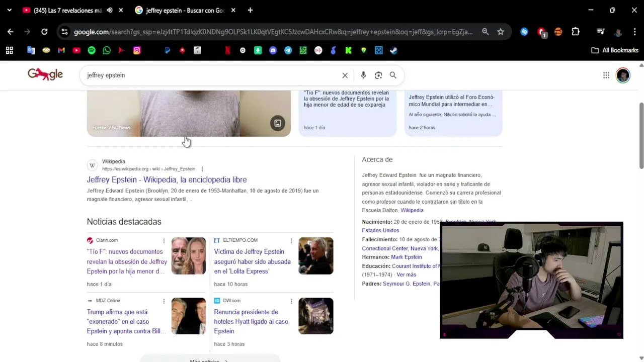This screenshot has width=644, height=362.
Task: Click the page vertical scrollbar
Action: pos(641,136)
